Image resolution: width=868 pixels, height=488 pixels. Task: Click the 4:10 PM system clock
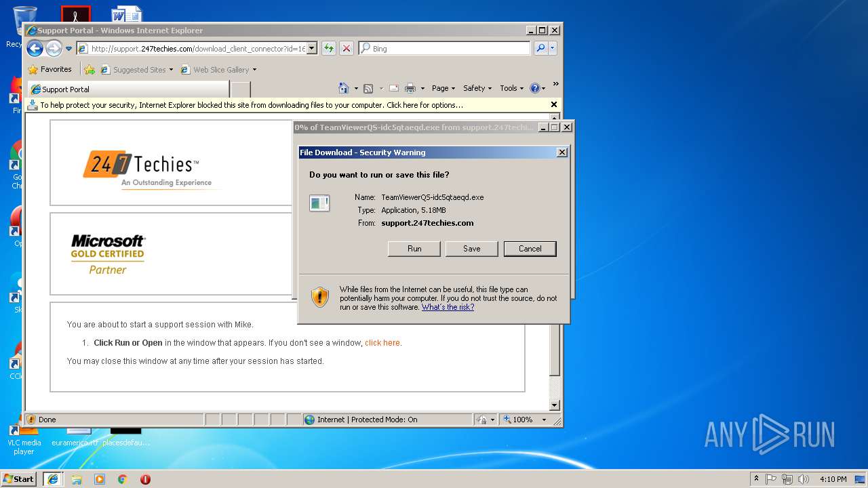click(x=833, y=479)
